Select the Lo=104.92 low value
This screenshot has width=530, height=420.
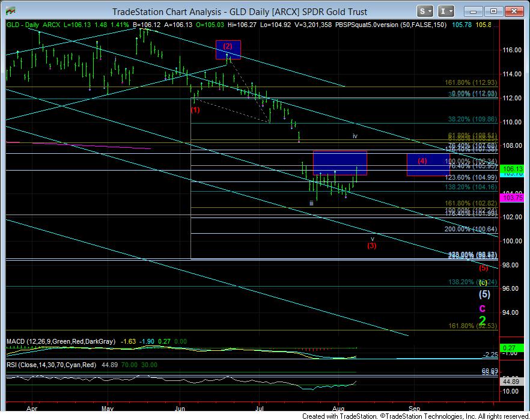(x=275, y=25)
